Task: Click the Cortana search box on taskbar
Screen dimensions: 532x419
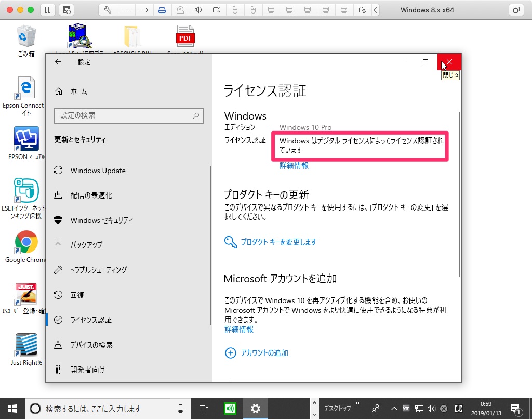Action: (108, 409)
